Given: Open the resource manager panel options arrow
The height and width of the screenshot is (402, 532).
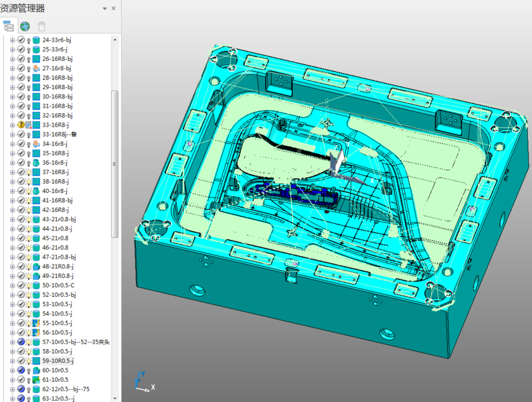Looking at the screenshot, I should (104, 9).
